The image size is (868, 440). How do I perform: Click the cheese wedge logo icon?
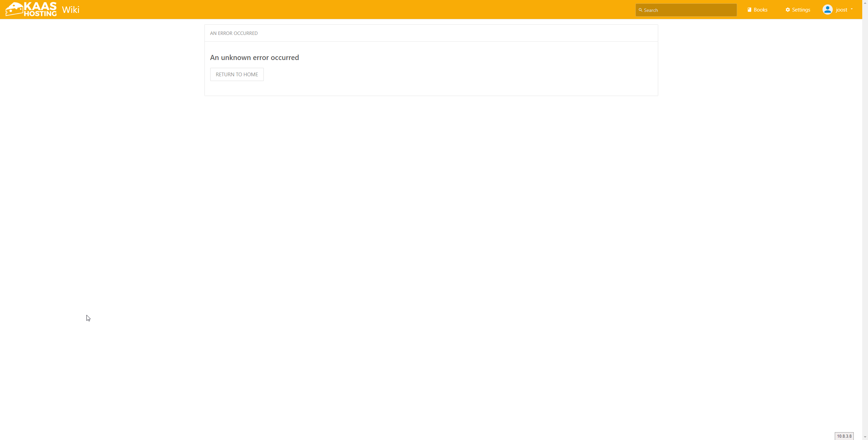tap(14, 9)
